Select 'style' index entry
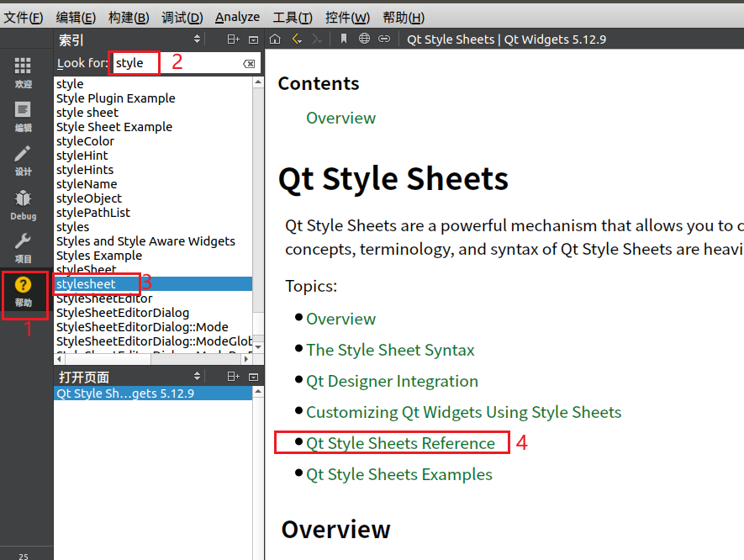 coord(153,84)
